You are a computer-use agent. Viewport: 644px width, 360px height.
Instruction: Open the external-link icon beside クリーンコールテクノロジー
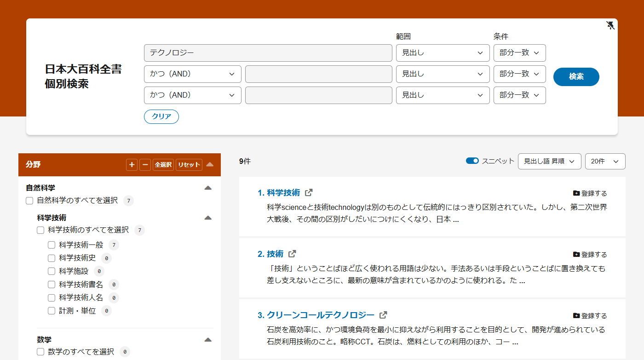click(x=383, y=315)
